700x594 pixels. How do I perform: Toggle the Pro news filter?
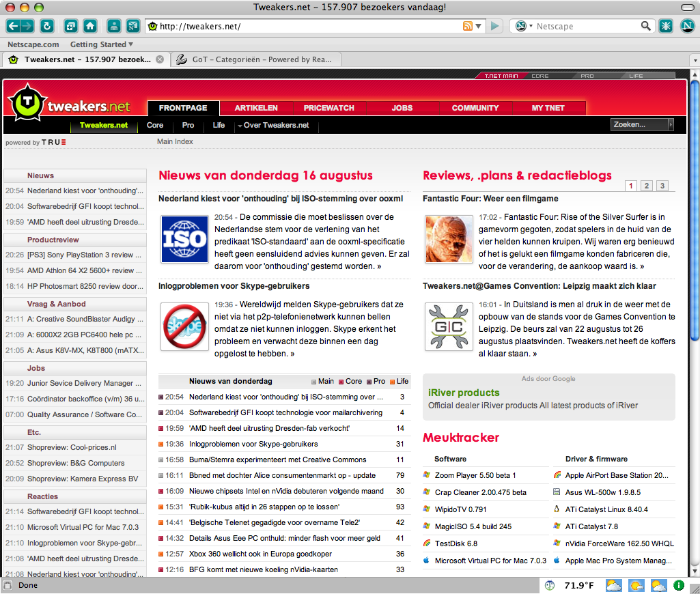(376, 381)
